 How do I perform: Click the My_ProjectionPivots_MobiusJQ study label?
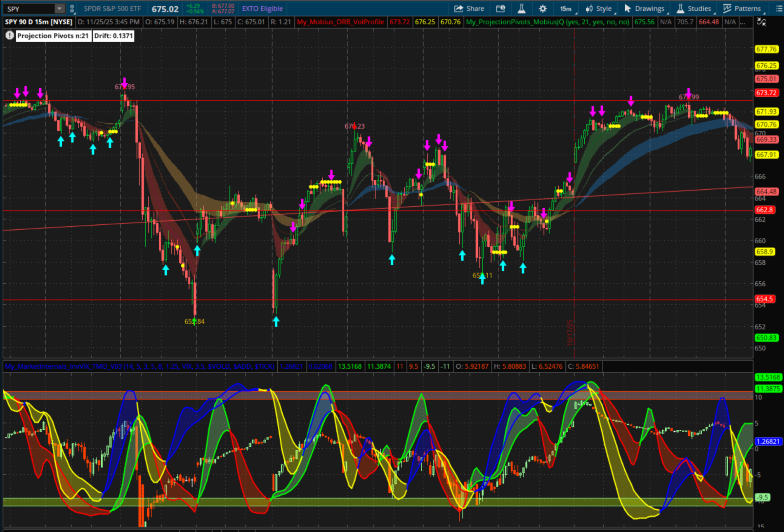click(x=547, y=22)
